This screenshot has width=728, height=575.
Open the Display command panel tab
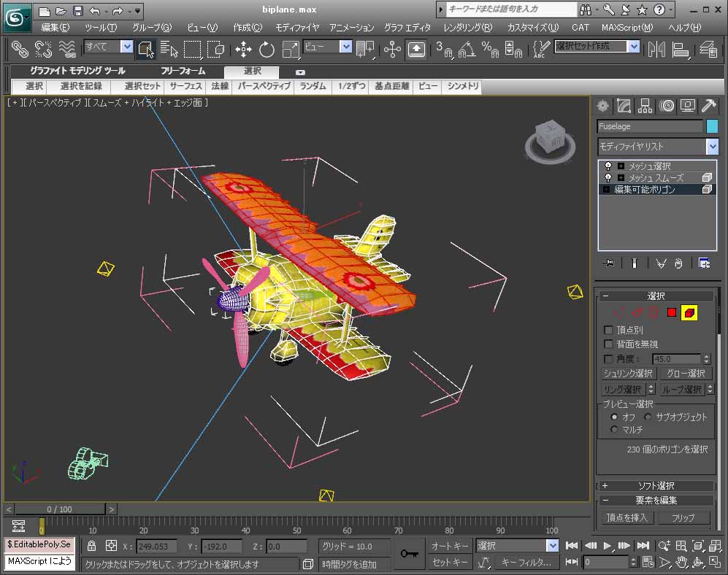pyautogui.click(x=687, y=106)
